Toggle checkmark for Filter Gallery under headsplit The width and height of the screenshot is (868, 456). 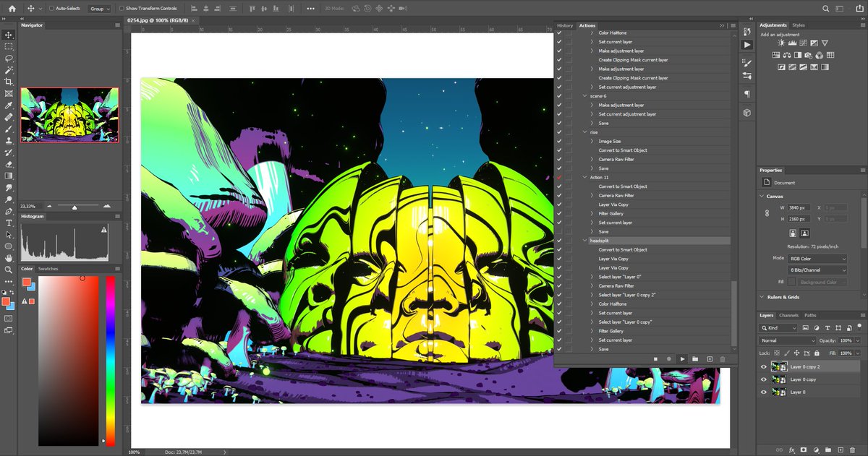[559, 331]
